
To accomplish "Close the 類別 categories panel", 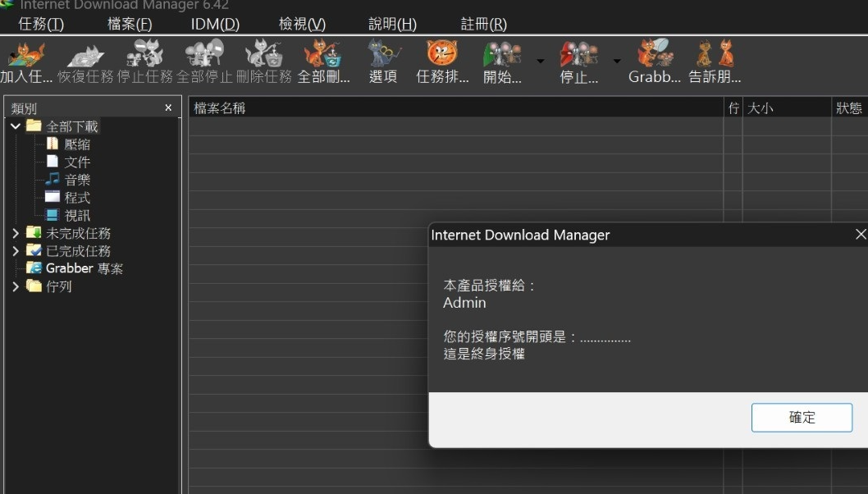I will click(x=168, y=108).
